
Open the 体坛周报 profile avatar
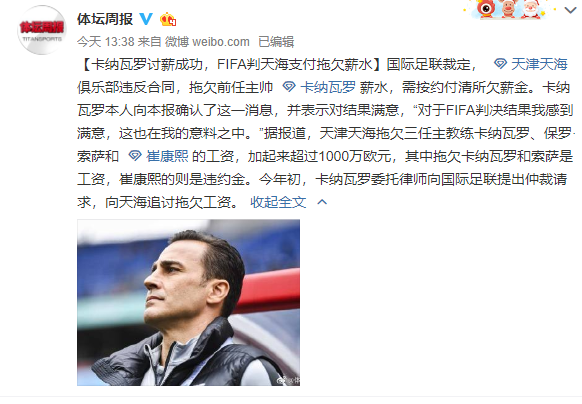[x=41, y=30]
